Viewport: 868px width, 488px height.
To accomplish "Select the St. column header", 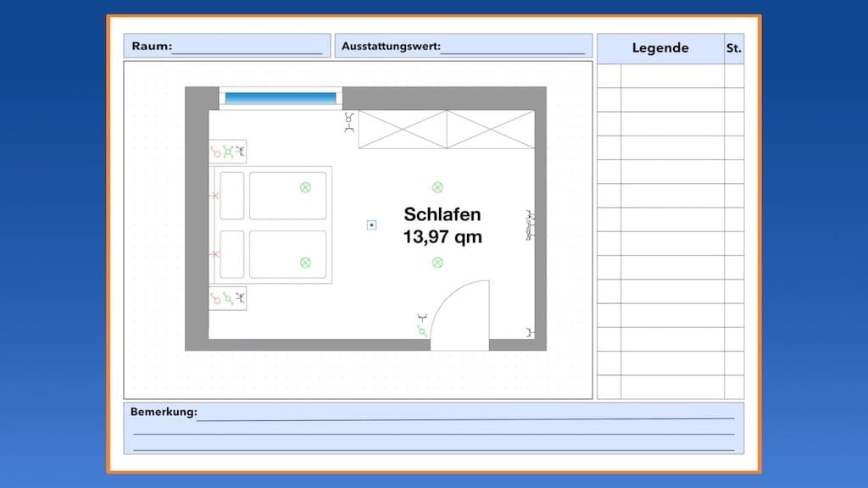I will (x=733, y=48).
